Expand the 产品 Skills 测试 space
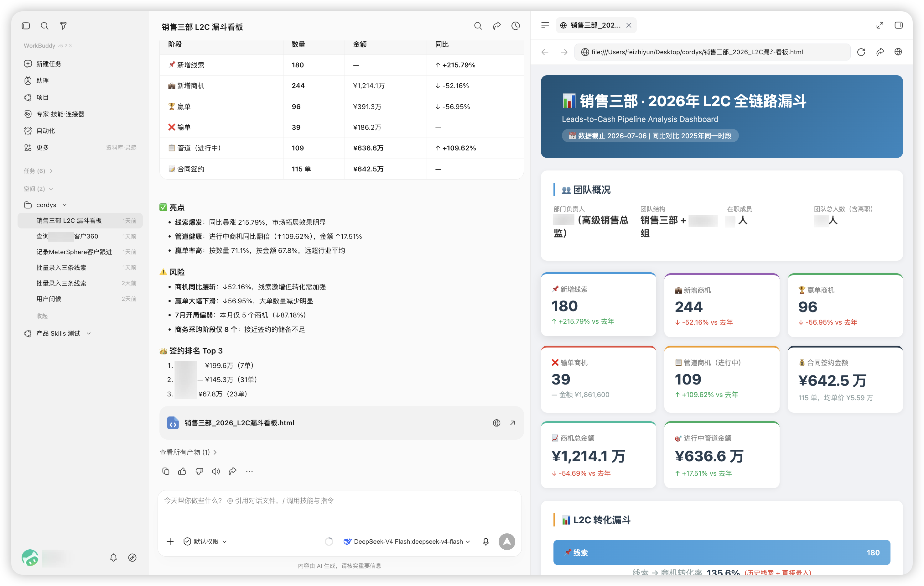The width and height of the screenshot is (924, 586). point(58,333)
